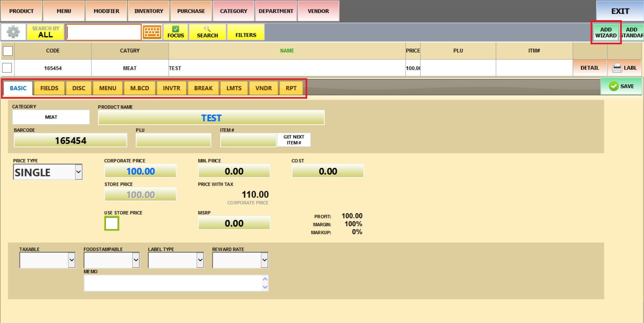Open the REWARD RATE dropdown
The height and width of the screenshot is (323, 644).
coord(264,260)
